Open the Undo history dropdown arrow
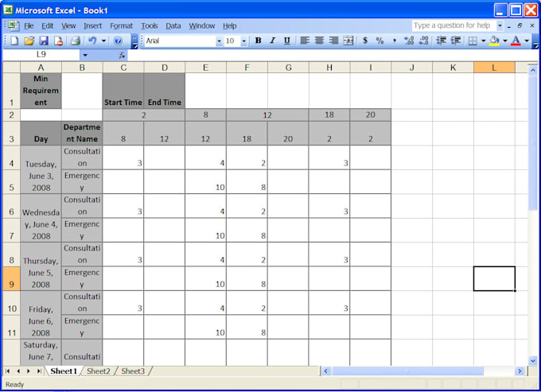 pyautogui.click(x=103, y=41)
